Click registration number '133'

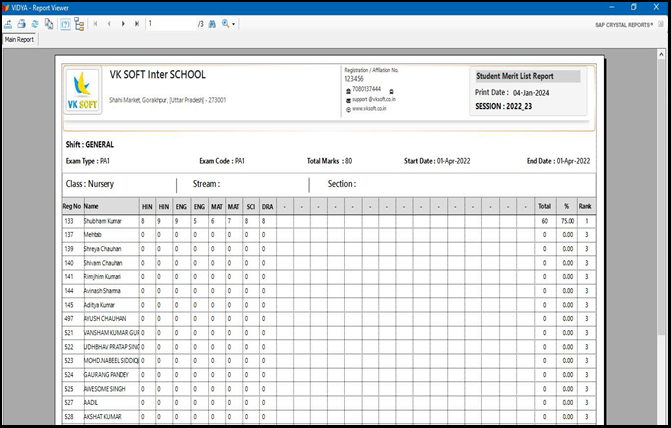click(x=69, y=221)
